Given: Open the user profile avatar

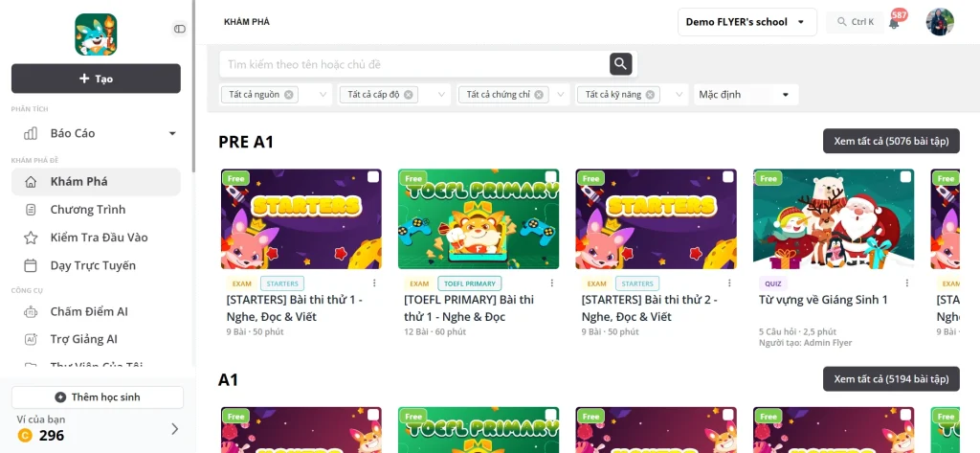Looking at the screenshot, I should pyautogui.click(x=940, y=22).
